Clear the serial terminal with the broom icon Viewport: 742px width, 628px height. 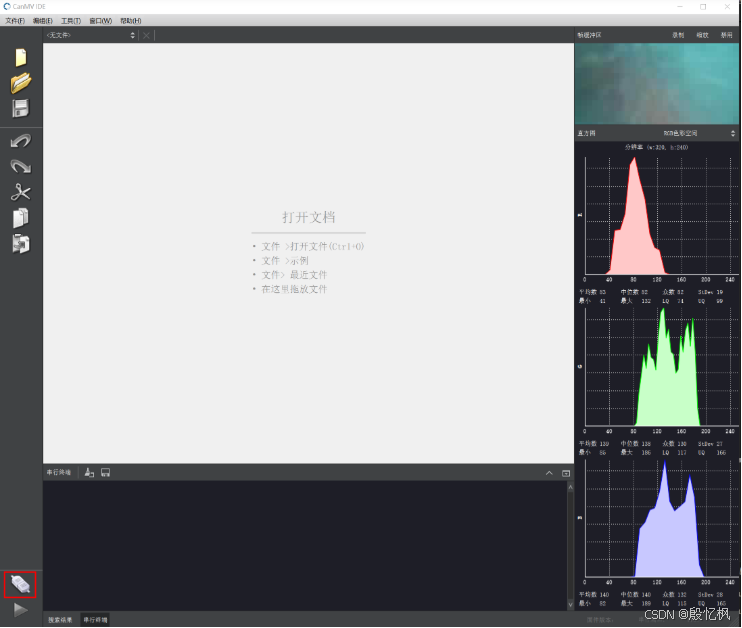[x=89, y=472]
